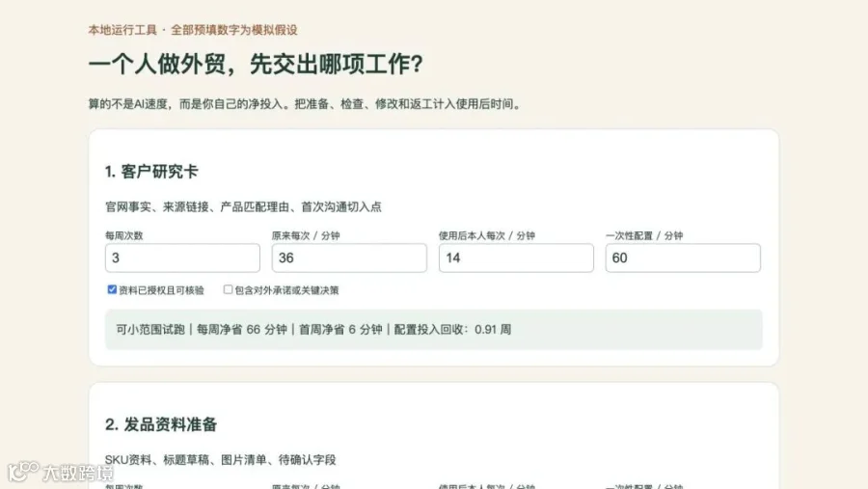868x489 pixels.
Task: Click the result summary 可小范围试跑 每周净省 66 分钟
Action: 433,330
